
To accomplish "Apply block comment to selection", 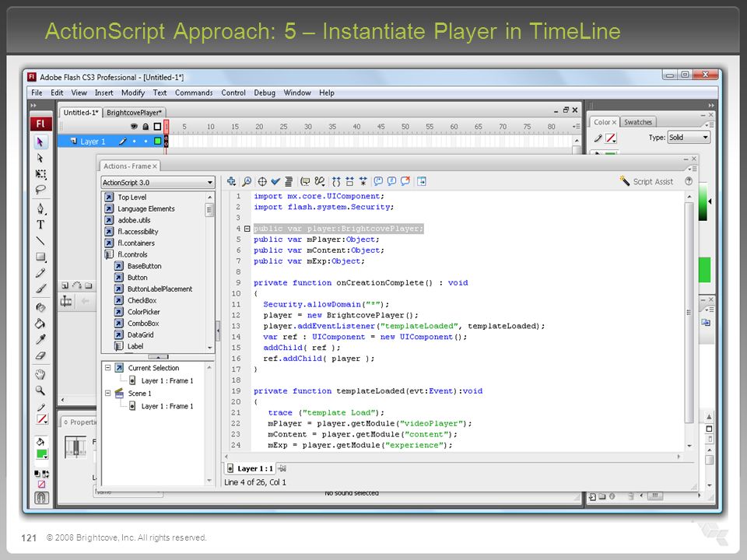I will [x=378, y=181].
